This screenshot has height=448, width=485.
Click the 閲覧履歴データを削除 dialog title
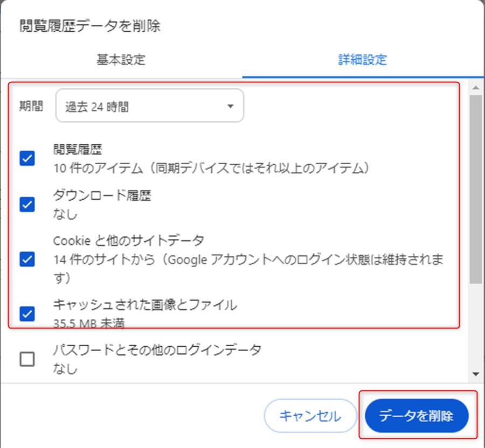[90, 26]
